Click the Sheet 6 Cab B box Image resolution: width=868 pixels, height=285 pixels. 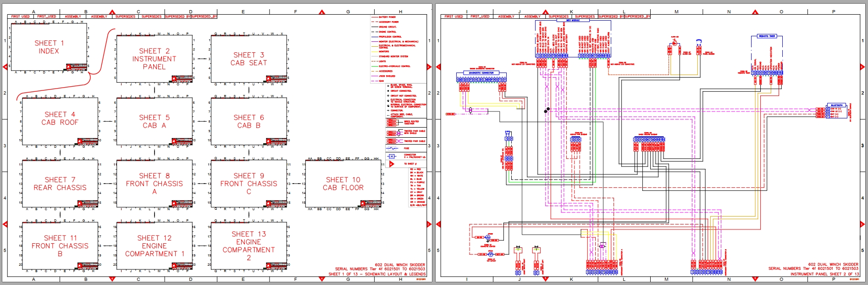249,122
